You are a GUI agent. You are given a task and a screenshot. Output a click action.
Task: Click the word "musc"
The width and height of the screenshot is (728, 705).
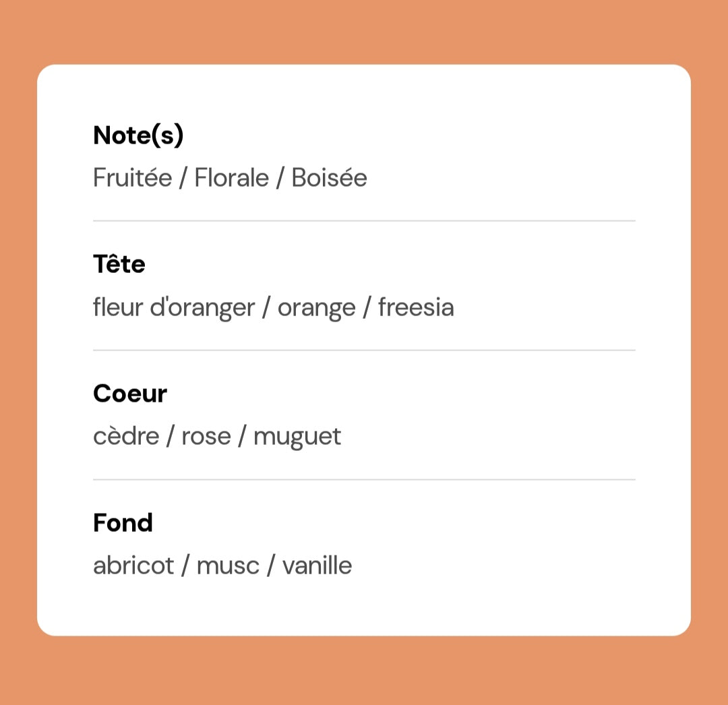[x=228, y=565]
